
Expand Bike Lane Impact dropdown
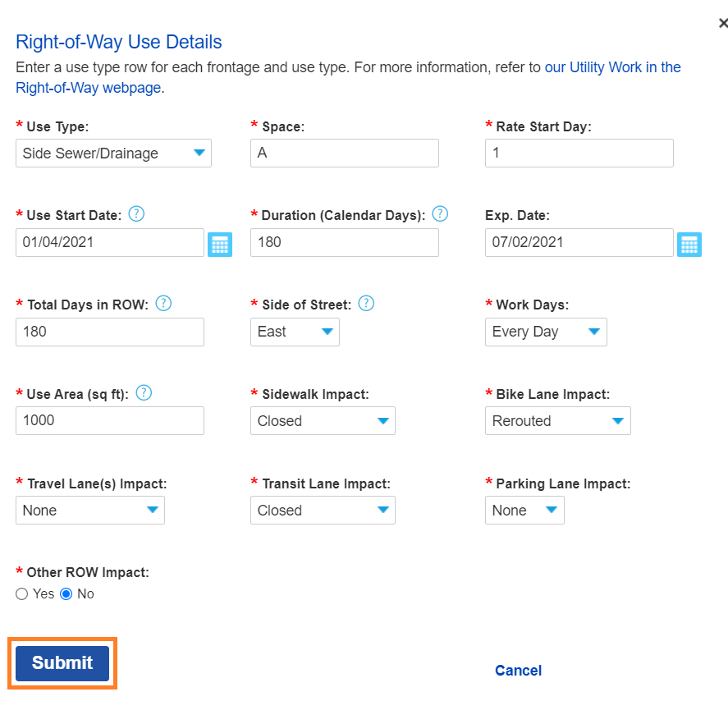tap(557, 421)
